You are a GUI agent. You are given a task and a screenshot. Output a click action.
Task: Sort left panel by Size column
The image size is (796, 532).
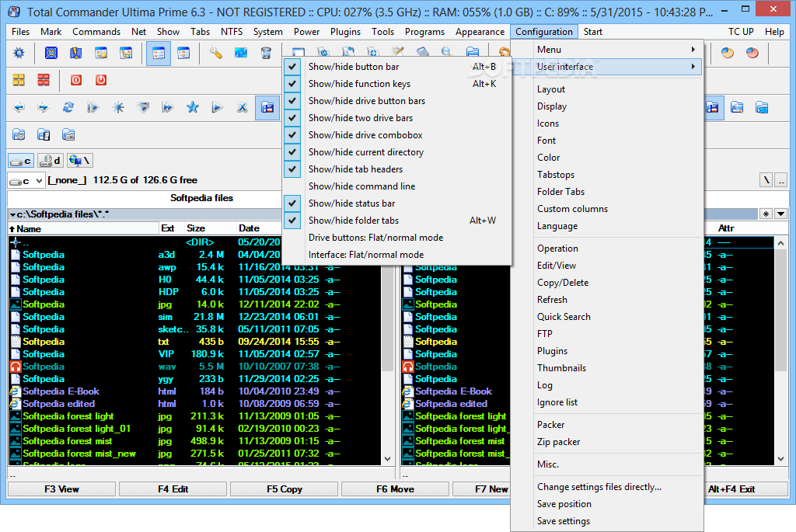[x=195, y=228]
